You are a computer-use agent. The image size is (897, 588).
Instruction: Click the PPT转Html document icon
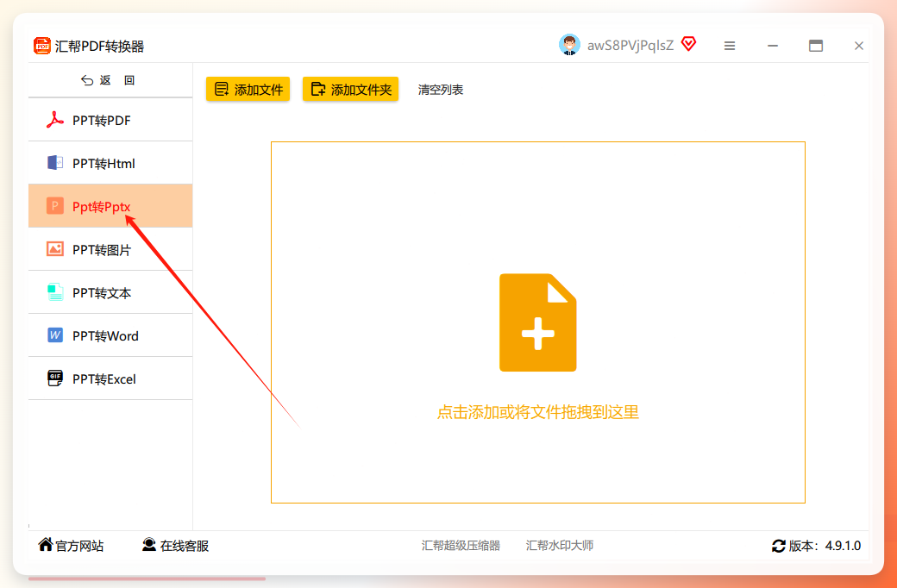[x=55, y=163]
